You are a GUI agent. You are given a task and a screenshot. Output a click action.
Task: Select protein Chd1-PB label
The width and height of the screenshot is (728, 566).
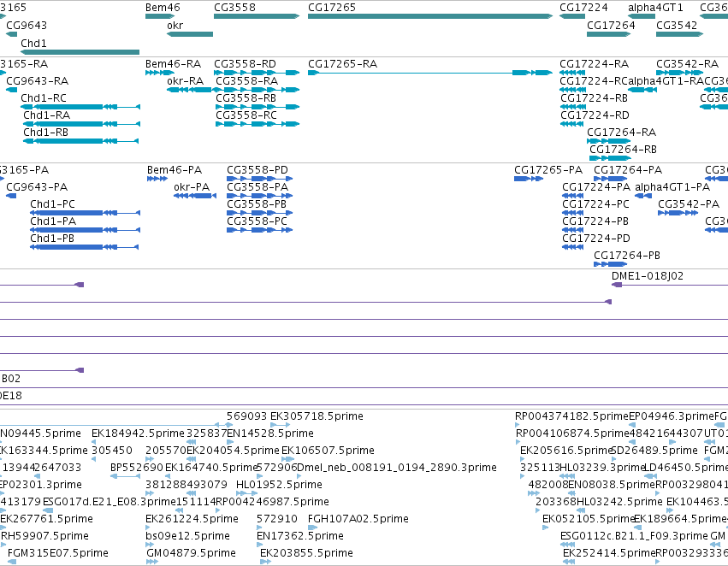coord(52,239)
